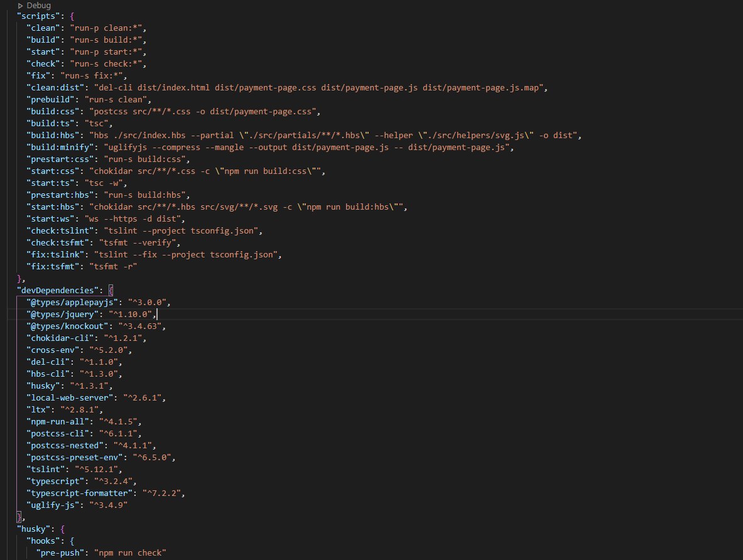Image resolution: width=743 pixels, height=560 pixels.
Task: Click the "ltx" dependency
Action: pos(38,409)
